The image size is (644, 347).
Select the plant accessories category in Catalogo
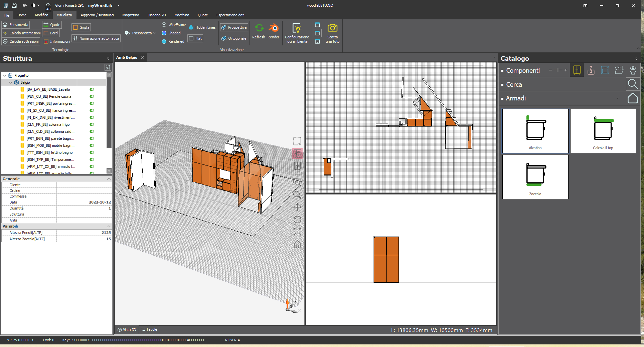(x=633, y=70)
